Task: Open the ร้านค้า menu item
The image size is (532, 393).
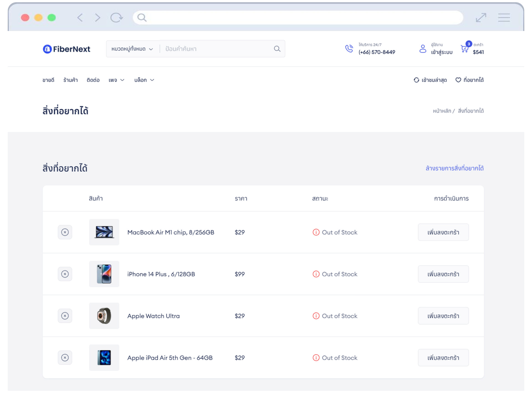Action: click(70, 80)
